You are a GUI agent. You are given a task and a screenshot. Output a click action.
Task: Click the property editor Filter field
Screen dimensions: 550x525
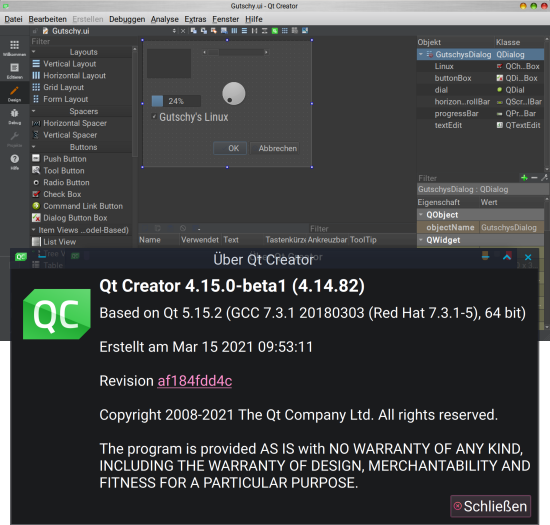[468, 178]
